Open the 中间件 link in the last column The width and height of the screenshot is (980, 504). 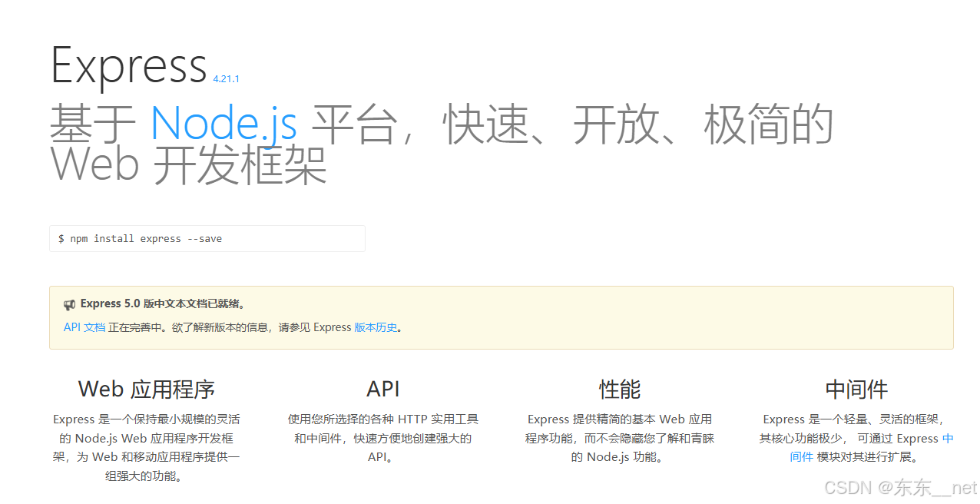pos(872,448)
